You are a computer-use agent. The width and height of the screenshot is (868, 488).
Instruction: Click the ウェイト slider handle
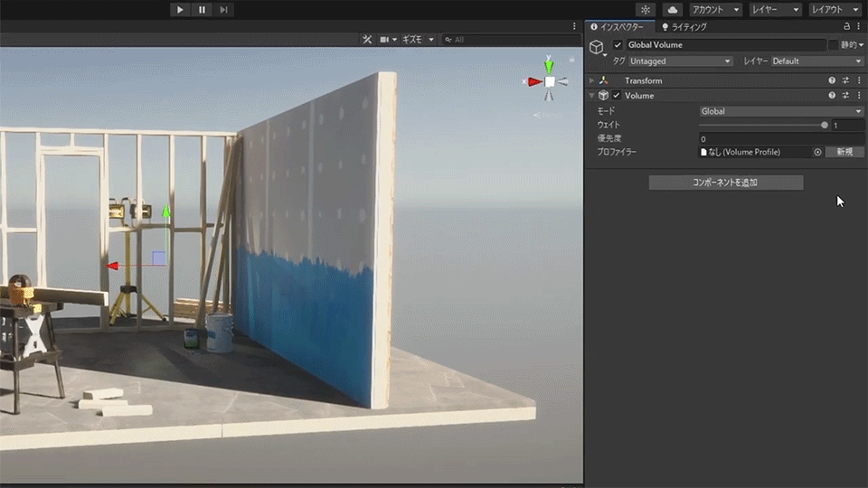(825, 125)
